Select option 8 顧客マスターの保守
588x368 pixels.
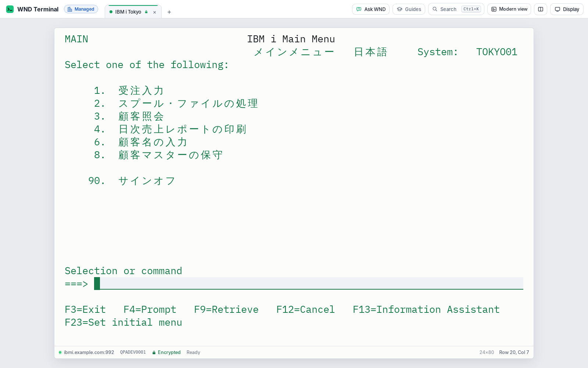point(158,155)
